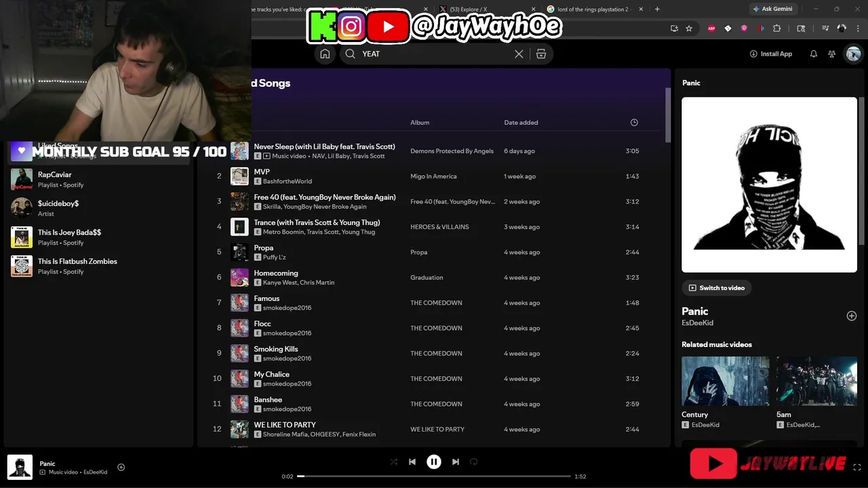This screenshot has width=868, height=488.
Task: Open the Chrome three-dot menu
Action: pyautogui.click(x=859, y=28)
